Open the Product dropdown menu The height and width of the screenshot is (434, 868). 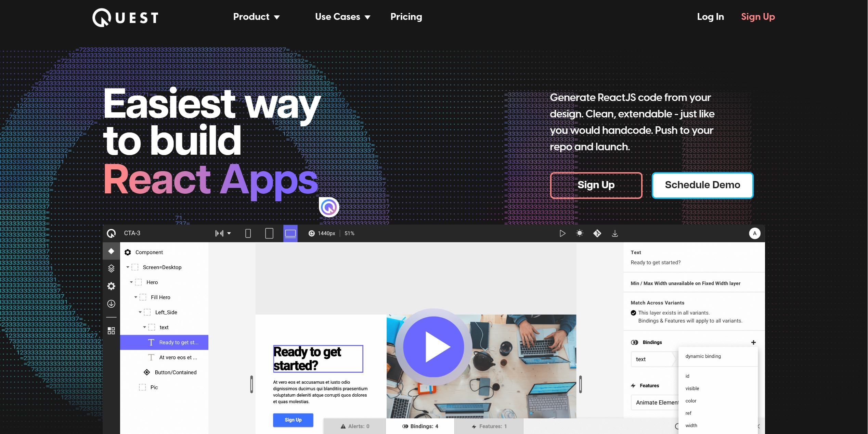[256, 17]
